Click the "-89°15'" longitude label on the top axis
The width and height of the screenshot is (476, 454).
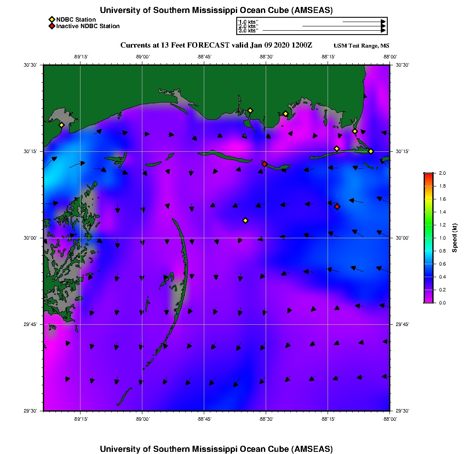[x=80, y=57]
